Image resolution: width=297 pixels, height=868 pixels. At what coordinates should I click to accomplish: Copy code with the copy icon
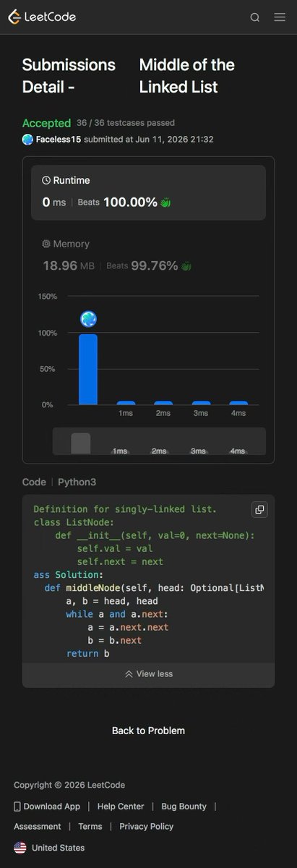(x=259, y=510)
